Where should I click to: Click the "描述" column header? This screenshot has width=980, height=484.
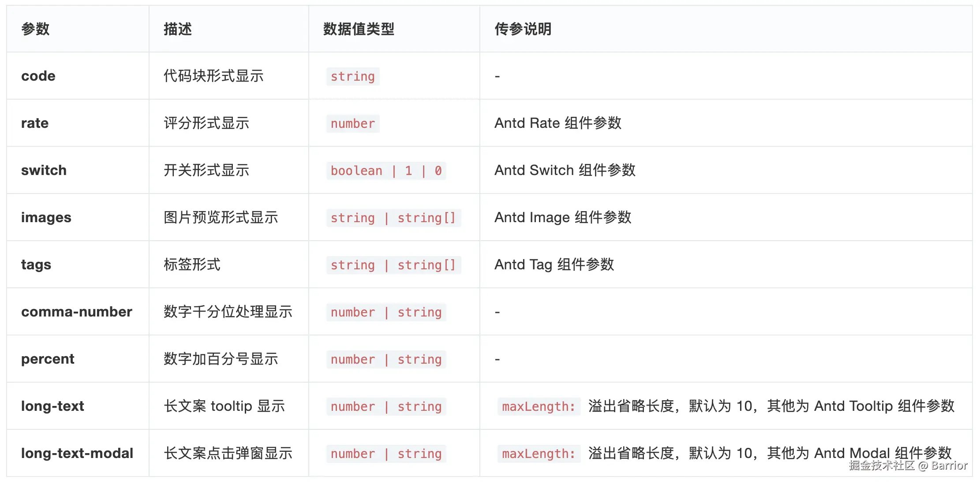point(178,29)
